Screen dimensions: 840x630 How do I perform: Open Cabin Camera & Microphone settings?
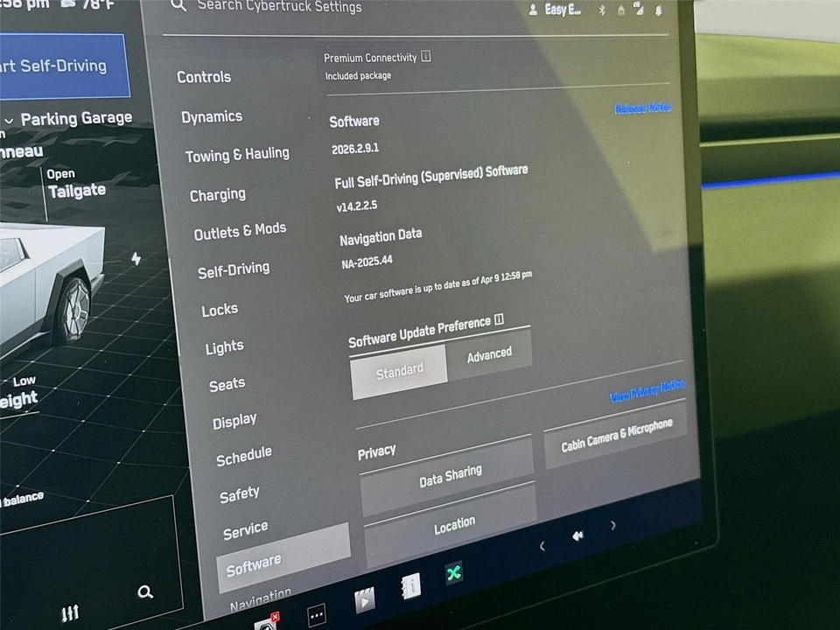click(x=616, y=435)
